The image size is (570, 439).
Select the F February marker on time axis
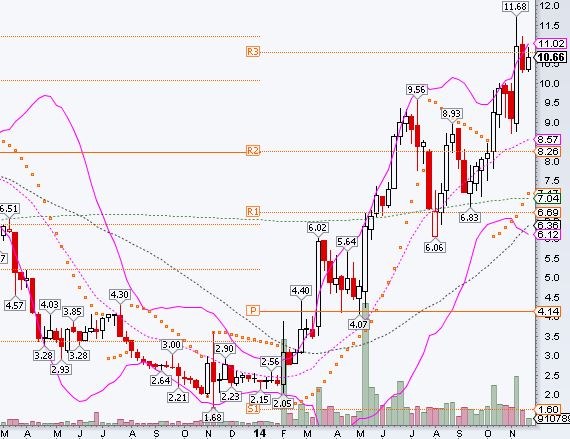point(284,434)
